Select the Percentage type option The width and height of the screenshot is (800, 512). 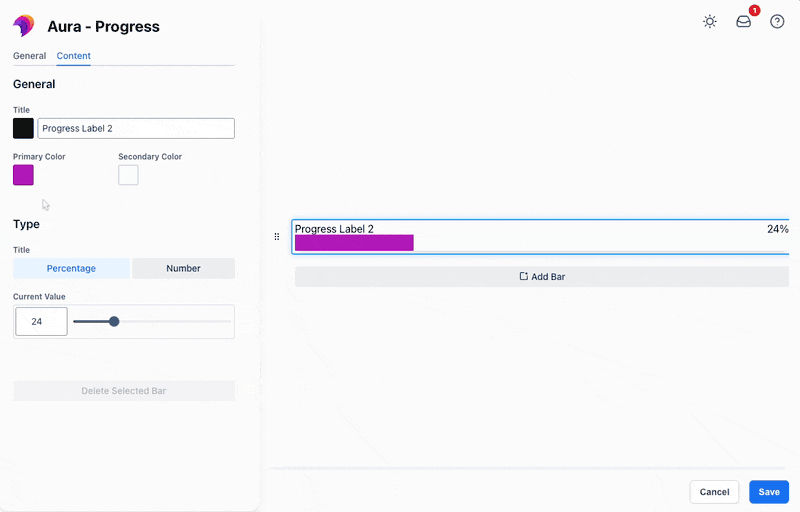(71, 268)
